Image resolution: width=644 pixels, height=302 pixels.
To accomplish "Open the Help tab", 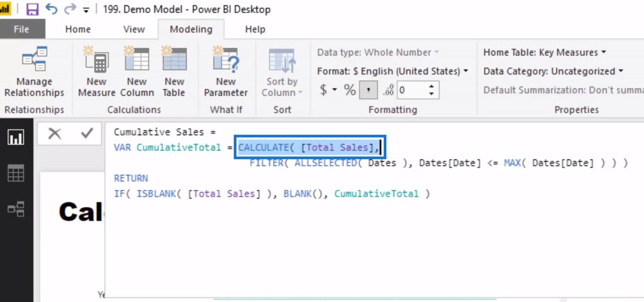I will (255, 29).
